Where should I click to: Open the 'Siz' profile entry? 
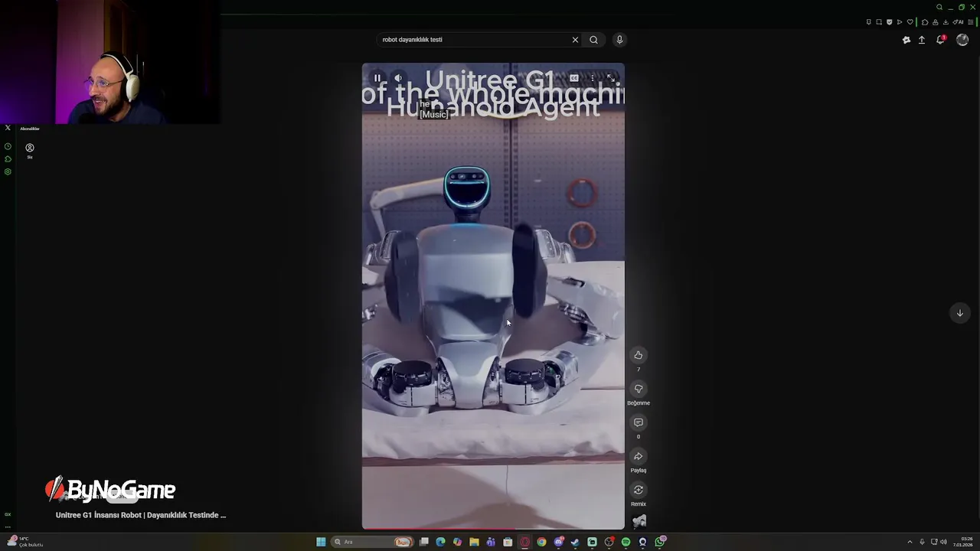(30, 150)
